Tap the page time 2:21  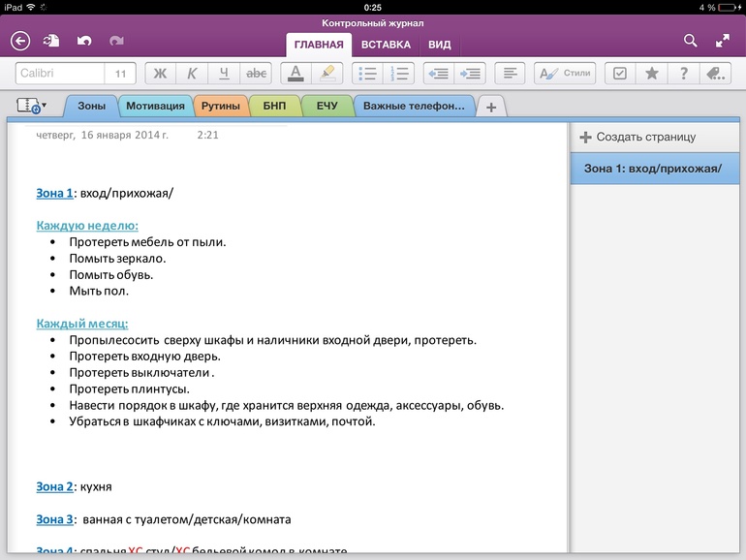(x=208, y=135)
